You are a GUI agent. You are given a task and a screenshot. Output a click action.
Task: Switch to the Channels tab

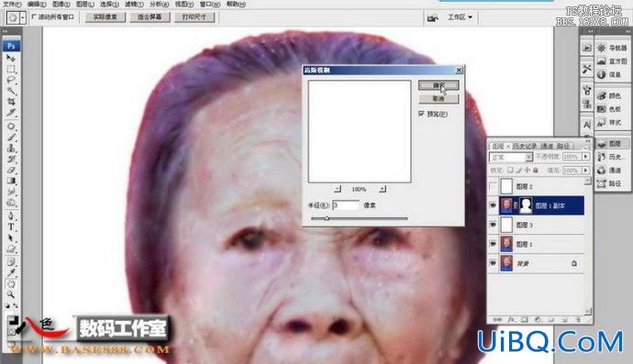pyautogui.click(x=547, y=146)
